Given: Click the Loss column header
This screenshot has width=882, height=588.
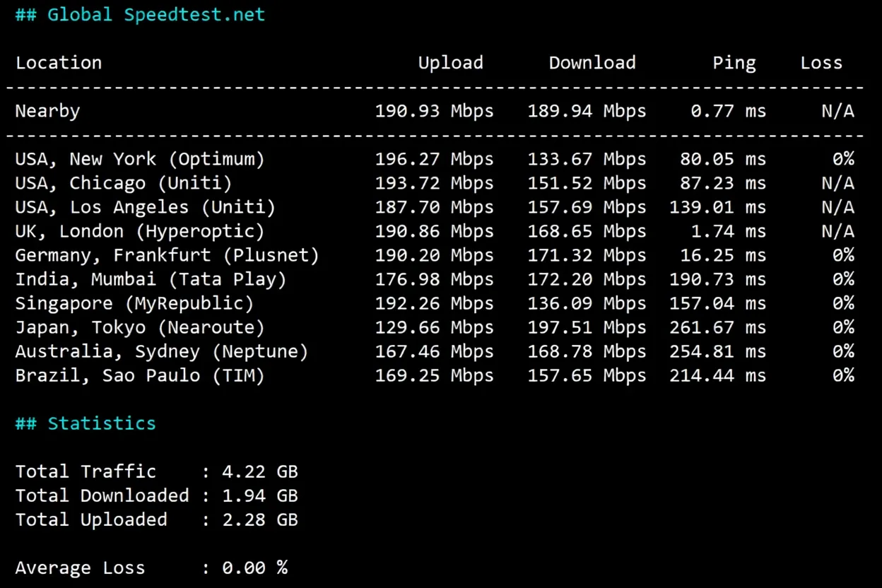Looking at the screenshot, I should [x=821, y=62].
